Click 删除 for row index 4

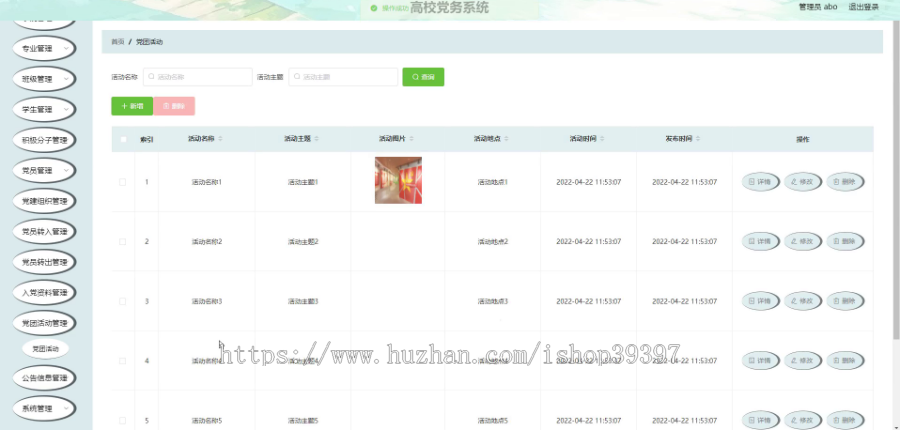[845, 361]
